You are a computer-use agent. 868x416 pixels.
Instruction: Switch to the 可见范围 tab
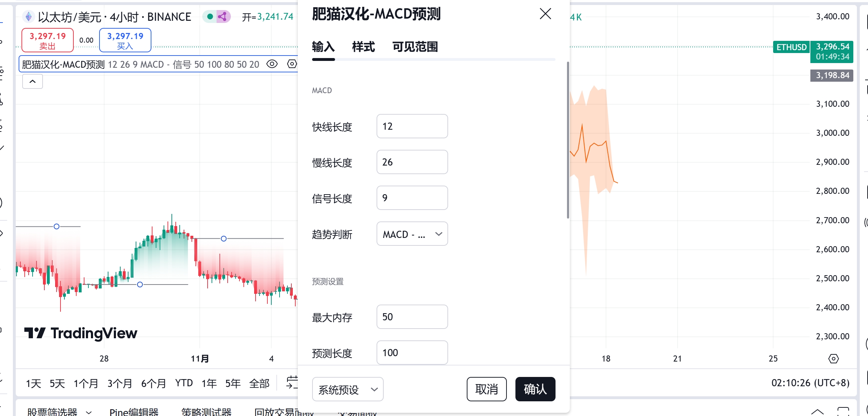click(415, 47)
